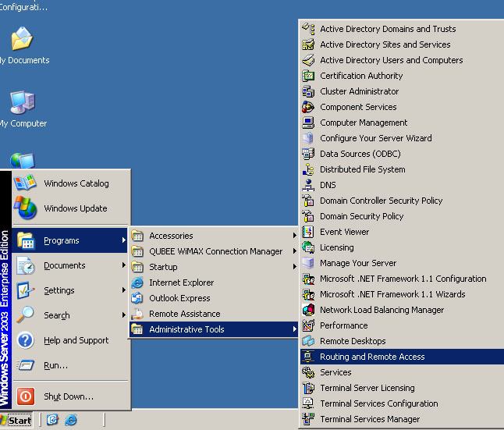The height and width of the screenshot is (430, 504).
Task: Click the "Services" entry text
Action: tap(335, 372)
